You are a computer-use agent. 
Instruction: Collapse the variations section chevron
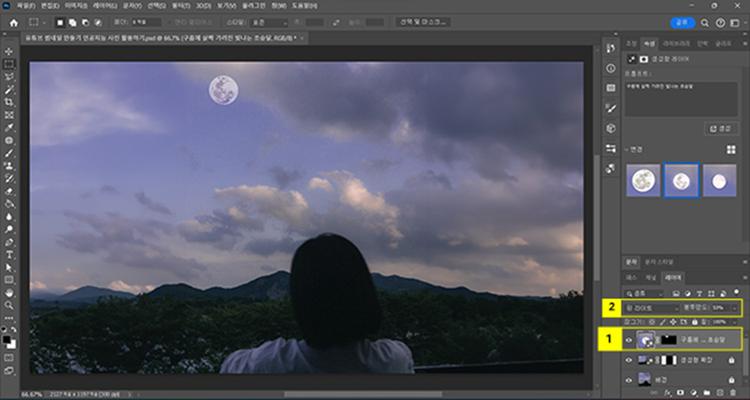tap(627, 150)
